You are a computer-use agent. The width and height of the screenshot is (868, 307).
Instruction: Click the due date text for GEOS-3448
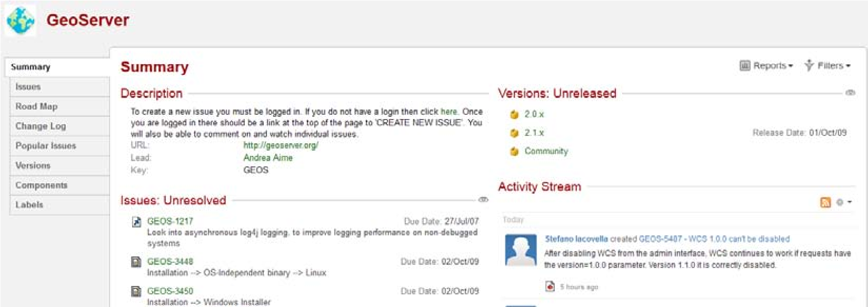(x=440, y=262)
